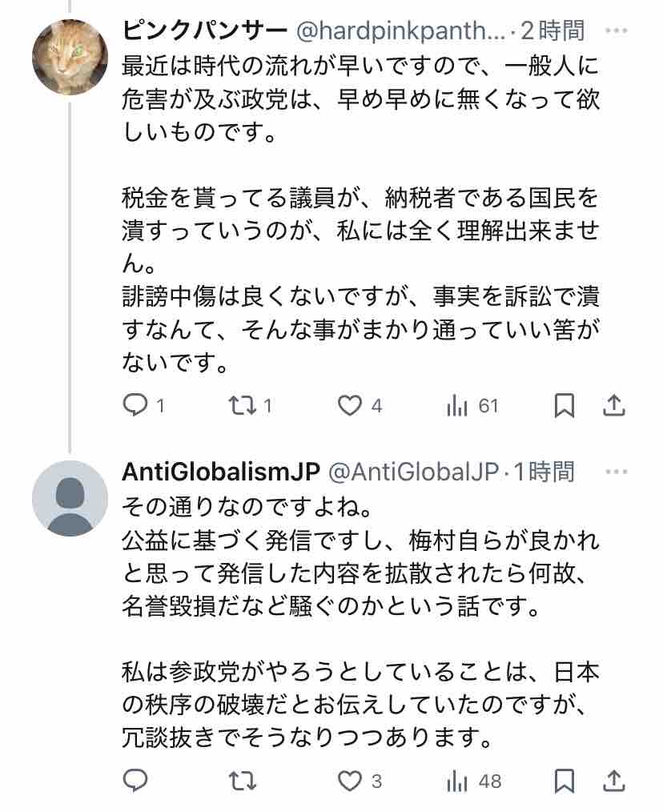Image resolution: width=663 pixels, height=812 pixels.
Task: Reply to AntiGlobalismJP's post
Action: (134, 780)
